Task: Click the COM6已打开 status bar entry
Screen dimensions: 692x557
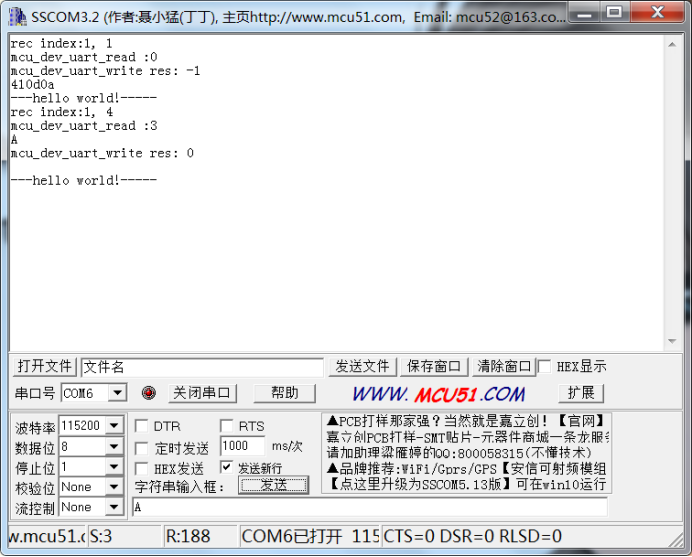Action: [310, 536]
